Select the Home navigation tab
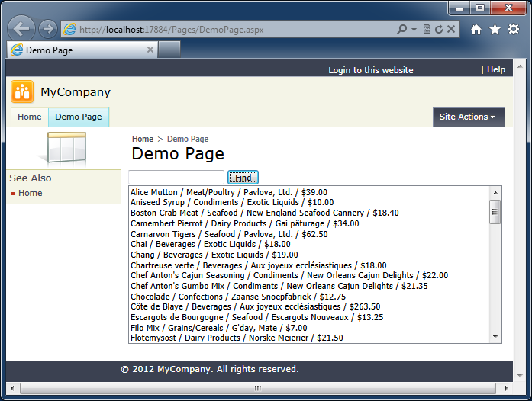 [x=30, y=117]
